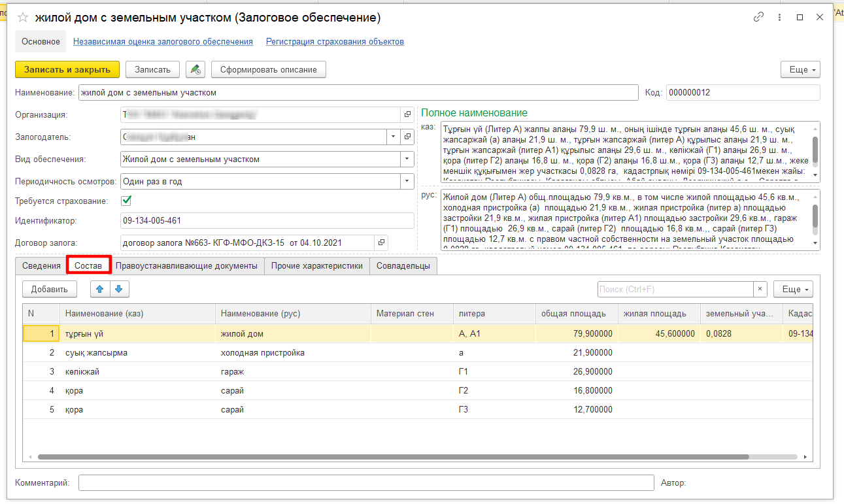
Task: Click Записать button
Action: [x=152, y=69]
